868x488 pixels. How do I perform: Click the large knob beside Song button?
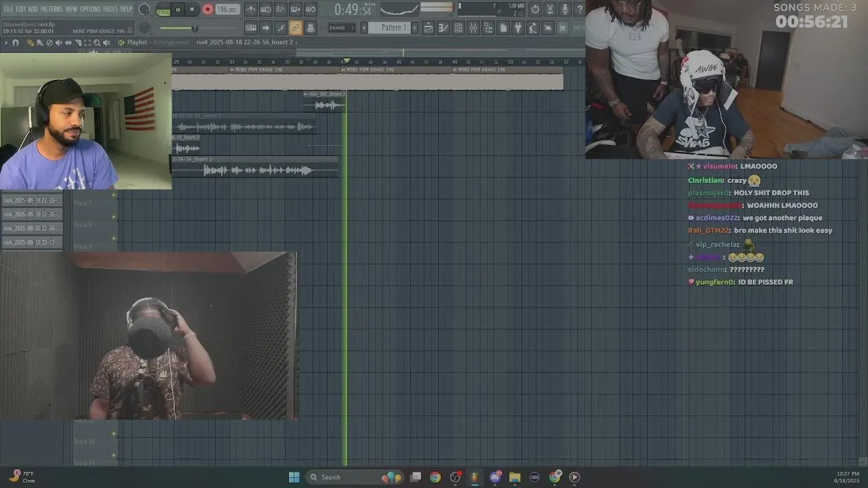pyautogui.click(x=144, y=9)
